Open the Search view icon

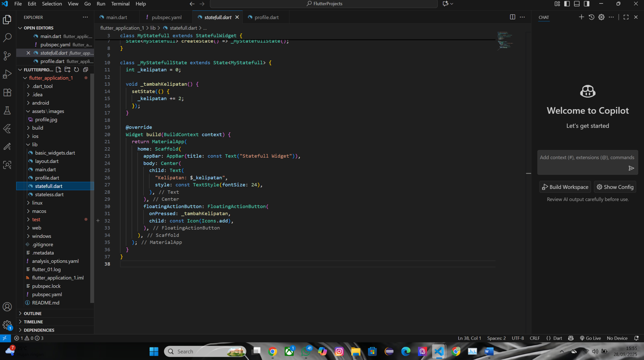(7, 37)
